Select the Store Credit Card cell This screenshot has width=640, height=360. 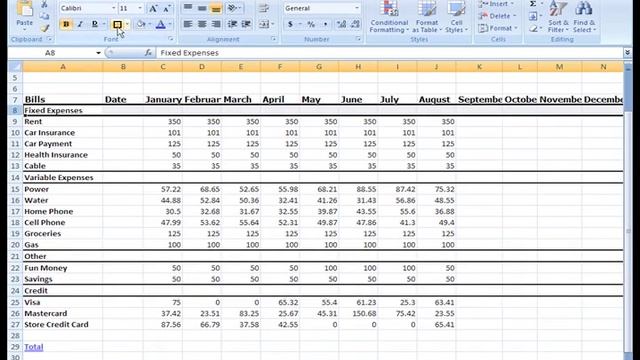[63, 324]
